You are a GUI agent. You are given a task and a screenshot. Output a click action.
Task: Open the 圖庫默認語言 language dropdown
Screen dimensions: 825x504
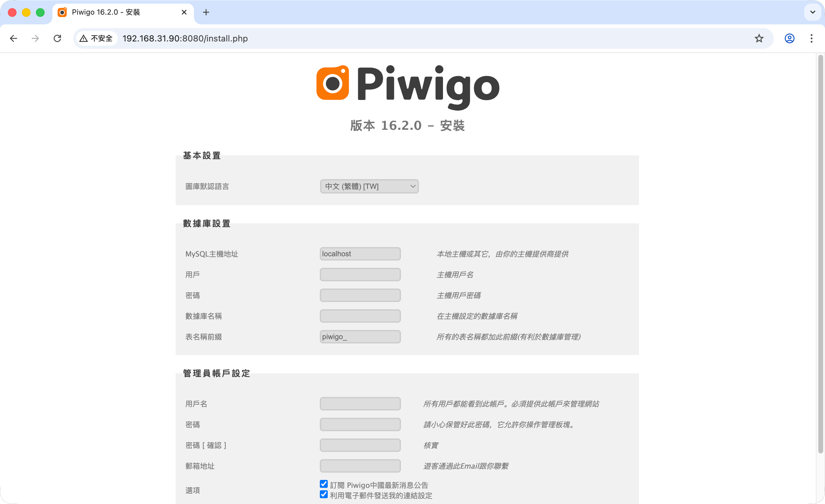point(369,186)
